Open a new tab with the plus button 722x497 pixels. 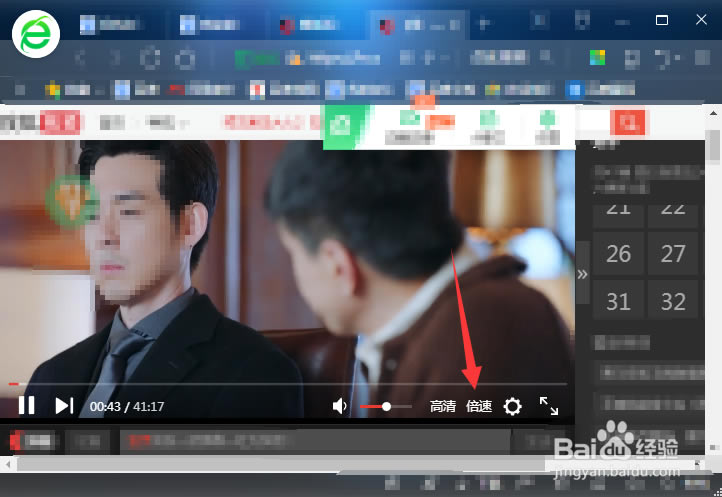[484, 23]
